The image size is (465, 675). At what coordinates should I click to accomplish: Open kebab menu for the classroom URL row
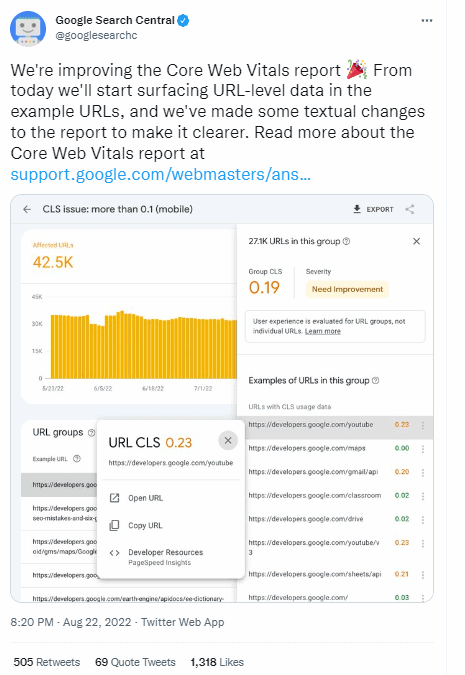pos(423,496)
